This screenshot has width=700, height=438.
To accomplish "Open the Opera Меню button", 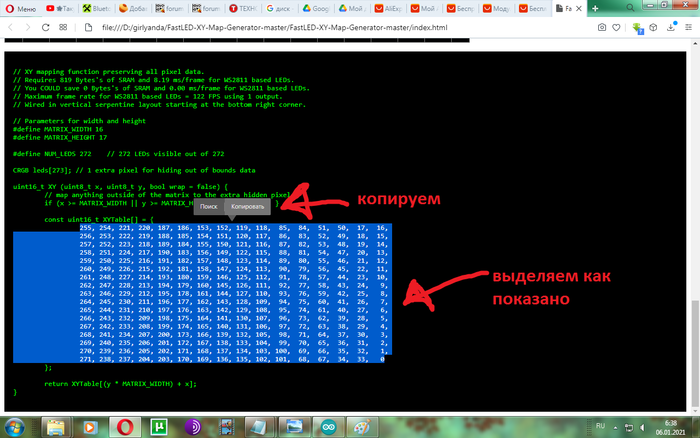I will tap(21, 8).
